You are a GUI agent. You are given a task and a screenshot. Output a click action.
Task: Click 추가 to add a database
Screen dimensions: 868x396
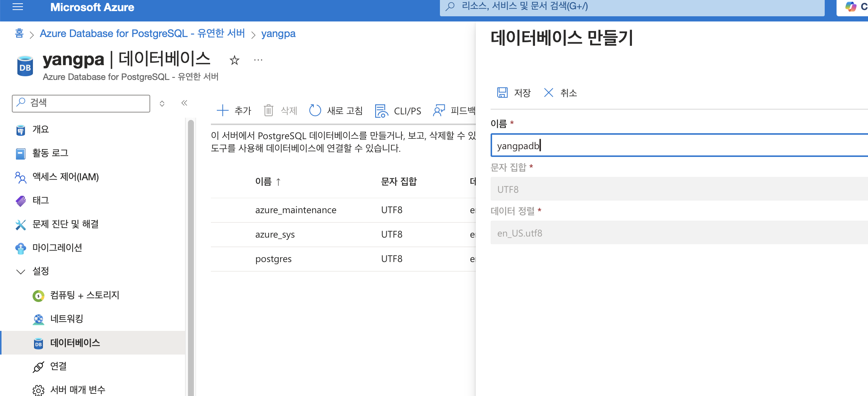point(234,111)
